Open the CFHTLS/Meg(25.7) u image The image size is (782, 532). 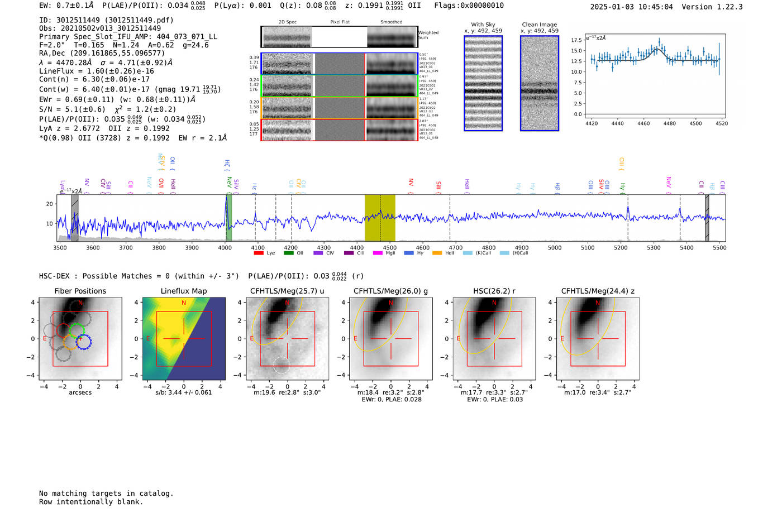288,338
